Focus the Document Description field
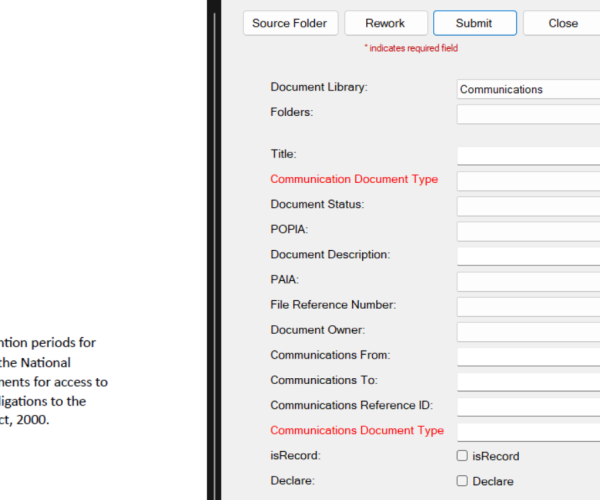Viewport: 600px width, 500px height. click(528, 256)
